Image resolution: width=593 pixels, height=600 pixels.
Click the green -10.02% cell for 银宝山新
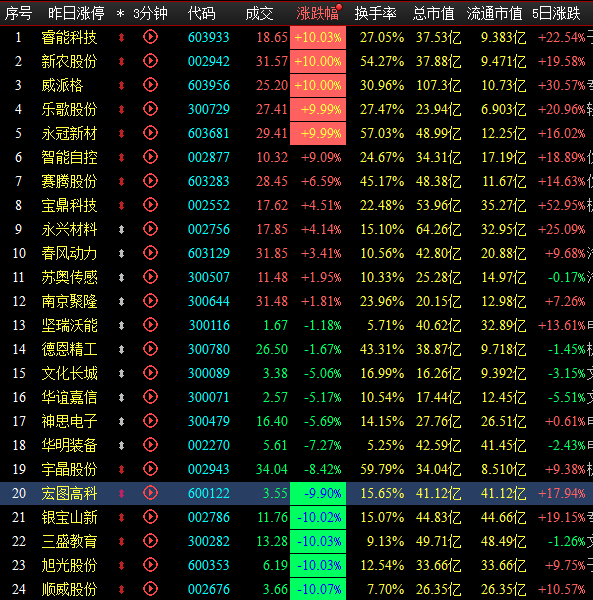point(318,517)
